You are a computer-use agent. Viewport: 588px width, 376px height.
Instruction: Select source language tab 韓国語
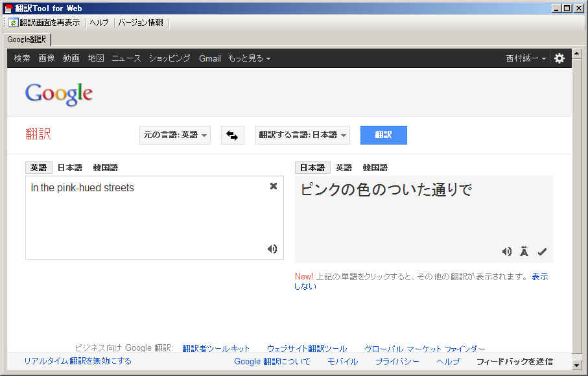click(x=106, y=167)
